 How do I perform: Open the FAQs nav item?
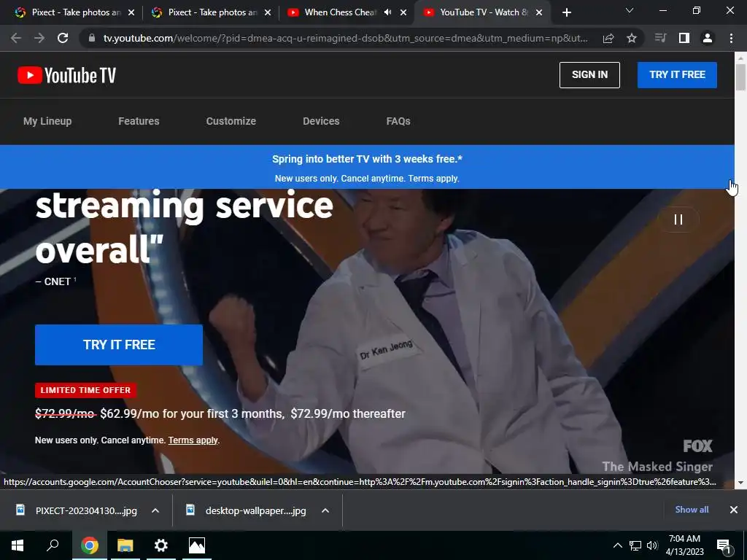coord(398,121)
